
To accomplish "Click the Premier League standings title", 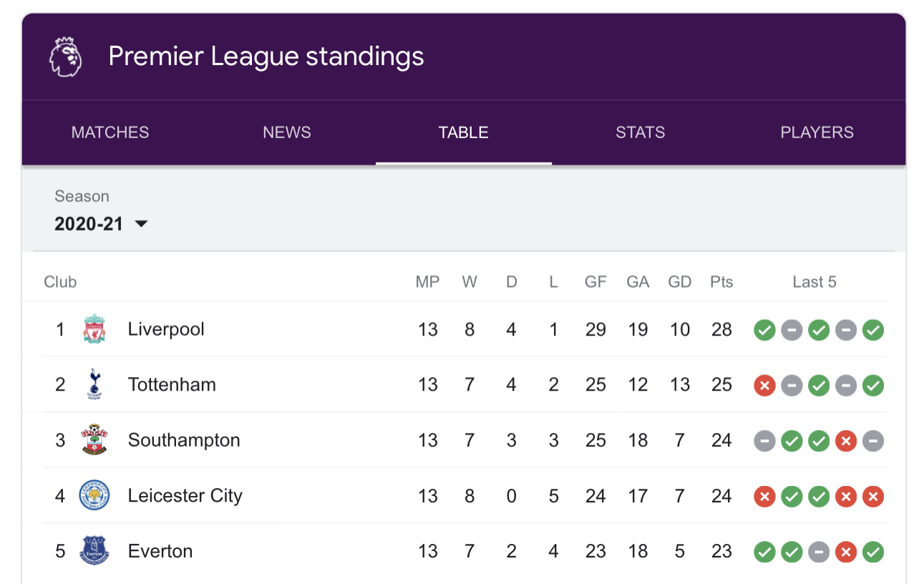I will pos(266,57).
